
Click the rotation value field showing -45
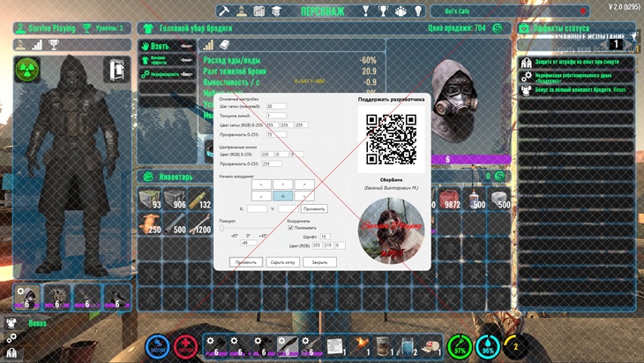249,243
